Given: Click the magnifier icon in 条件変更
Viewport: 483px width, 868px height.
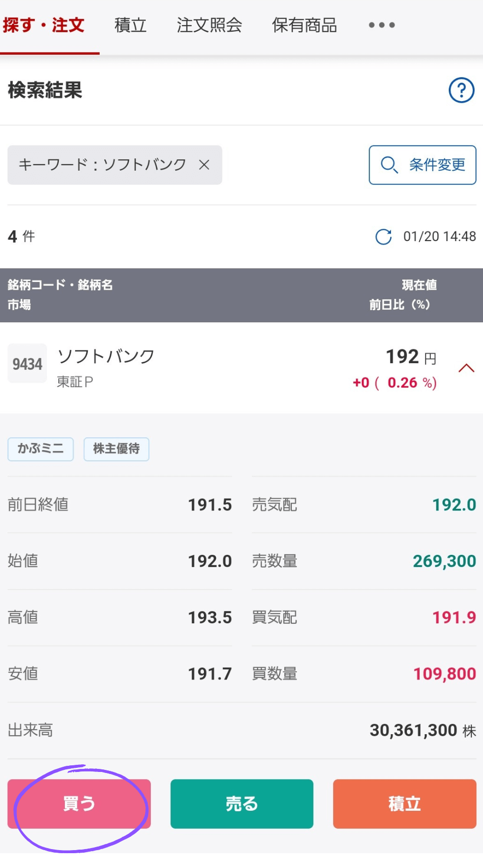Looking at the screenshot, I should [389, 165].
